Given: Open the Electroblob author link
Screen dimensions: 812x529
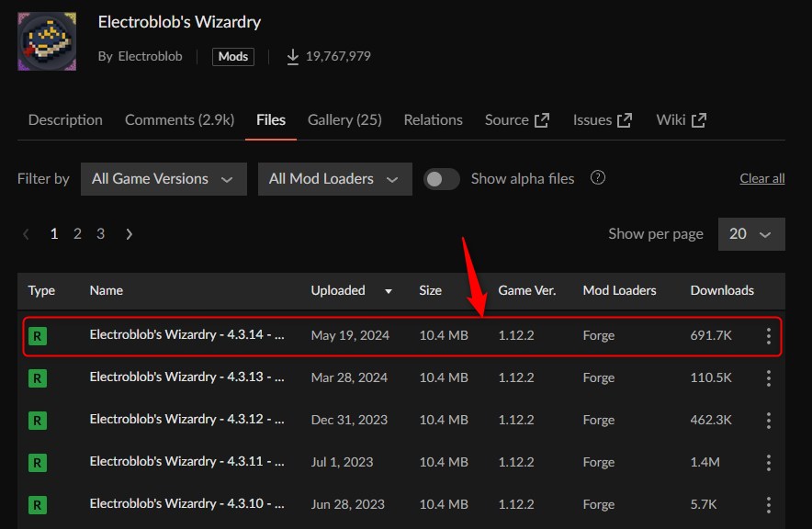Looking at the screenshot, I should (x=150, y=56).
